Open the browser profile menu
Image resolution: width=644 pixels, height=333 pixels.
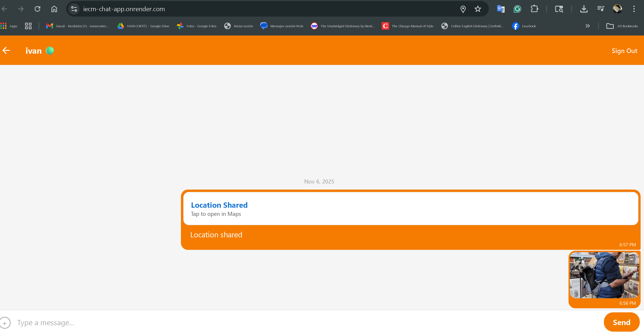[617, 9]
